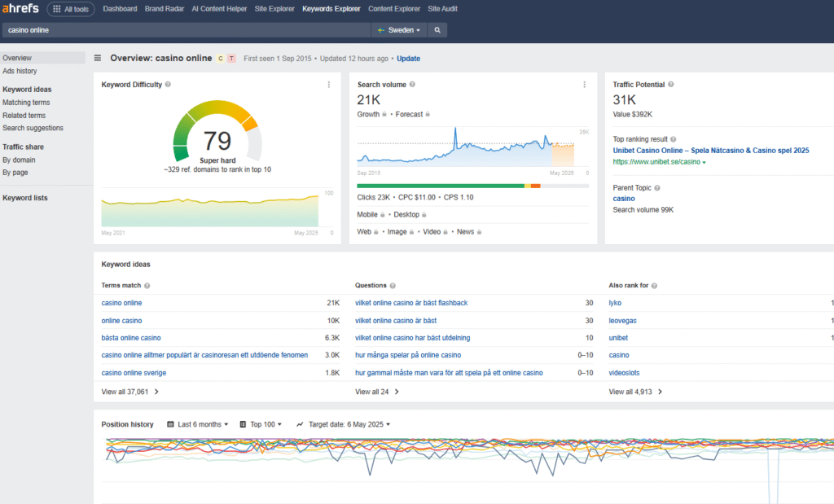Expand the unibet.se URL dropdown arrow
Screen dimensions: 834x504
coord(705,162)
